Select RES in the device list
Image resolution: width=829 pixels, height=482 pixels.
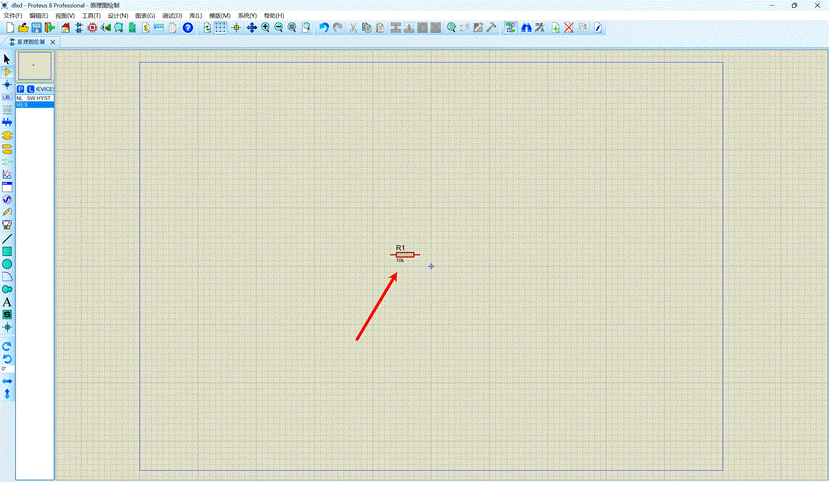pos(34,105)
